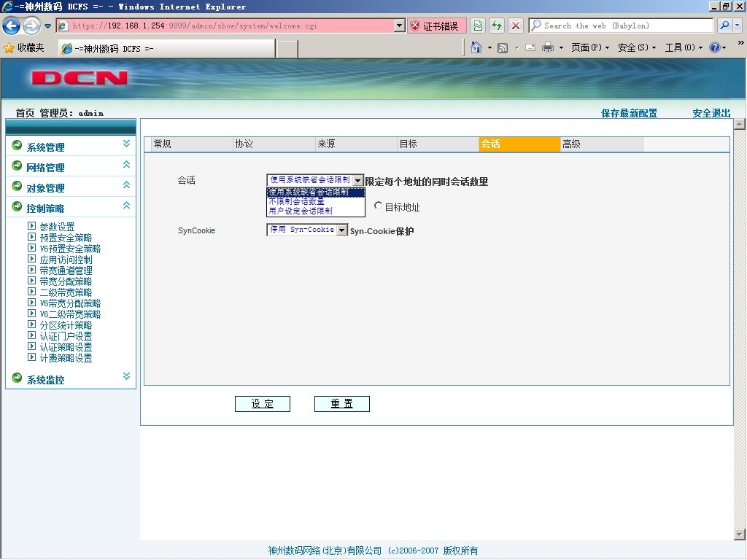
Task: Select the 神州数码 DCFS browser tab
Action: 167,49
